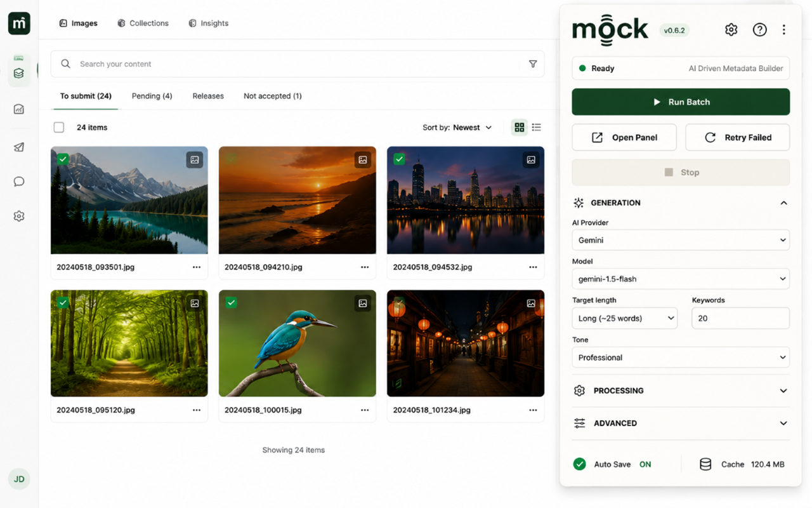Click image type icon on 20240518_093501.jpg
Image resolution: width=812 pixels, height=508 pixels.
click(195, 160)
